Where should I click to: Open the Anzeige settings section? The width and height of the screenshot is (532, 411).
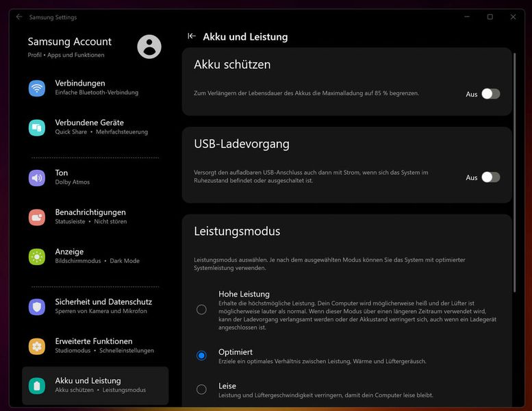95,257
